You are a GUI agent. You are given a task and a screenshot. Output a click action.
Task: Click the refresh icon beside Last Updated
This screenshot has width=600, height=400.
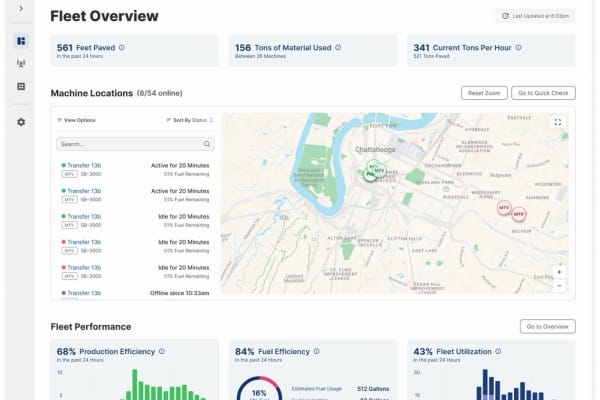pos(505,16)
